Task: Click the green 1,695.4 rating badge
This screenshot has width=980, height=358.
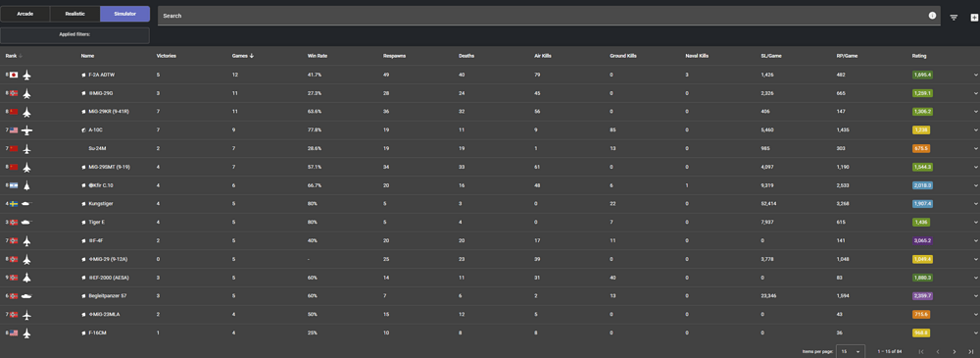Action: (x=922, y=76)
